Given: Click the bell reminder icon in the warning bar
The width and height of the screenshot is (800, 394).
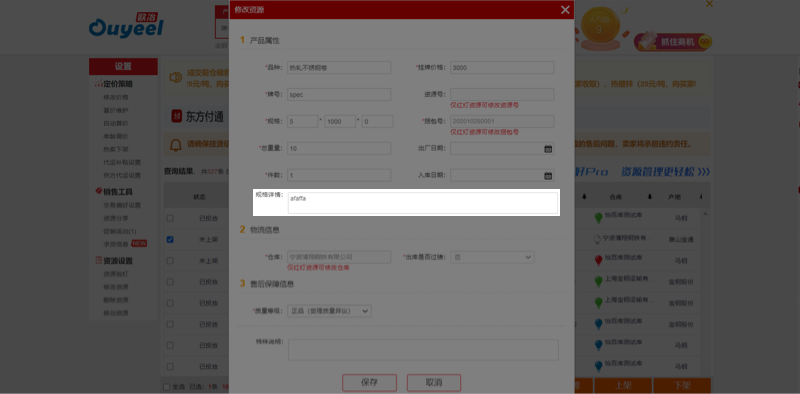Looking at the screenshot, I should pos(176,145).
